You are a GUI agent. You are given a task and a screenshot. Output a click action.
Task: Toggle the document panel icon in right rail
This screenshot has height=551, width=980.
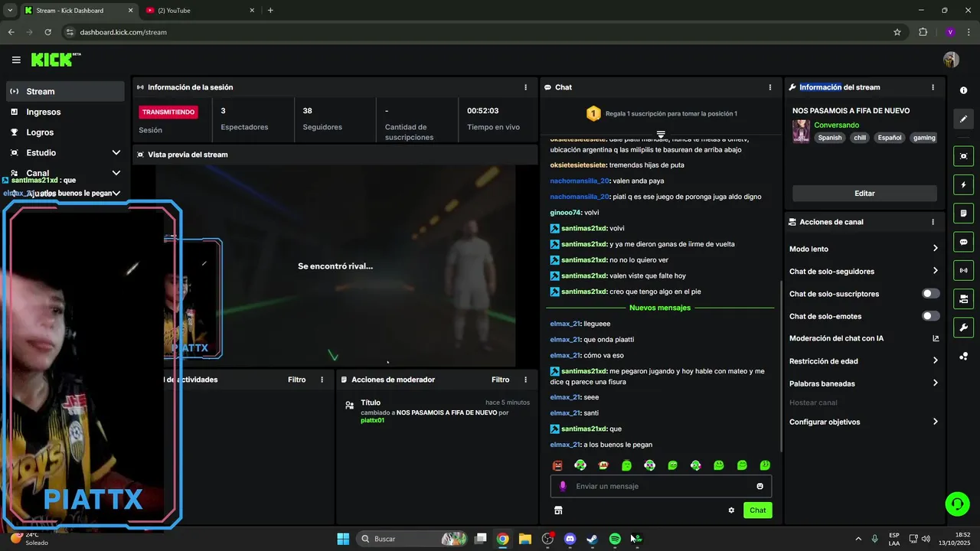(x=963, y=213)
